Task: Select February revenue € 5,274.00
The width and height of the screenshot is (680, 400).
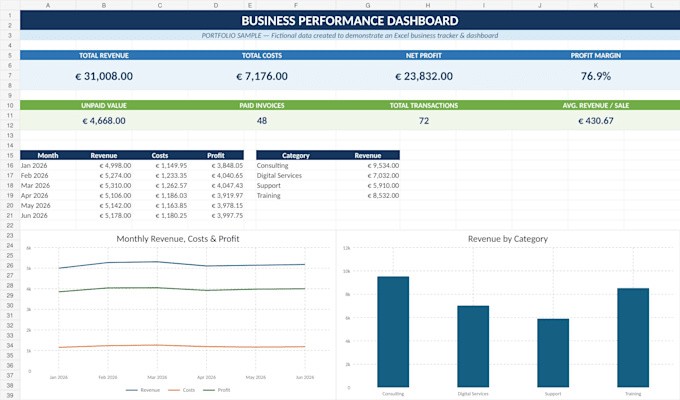Action: tap(104, 176)
